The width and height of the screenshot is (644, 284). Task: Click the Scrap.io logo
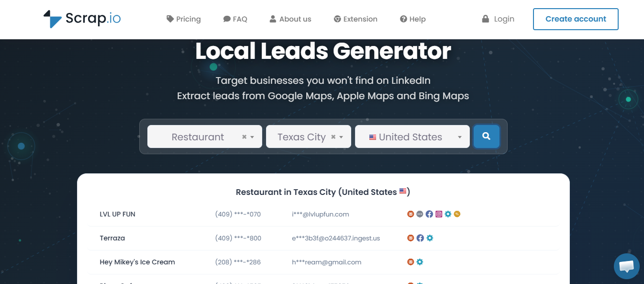tap(82, 19)
